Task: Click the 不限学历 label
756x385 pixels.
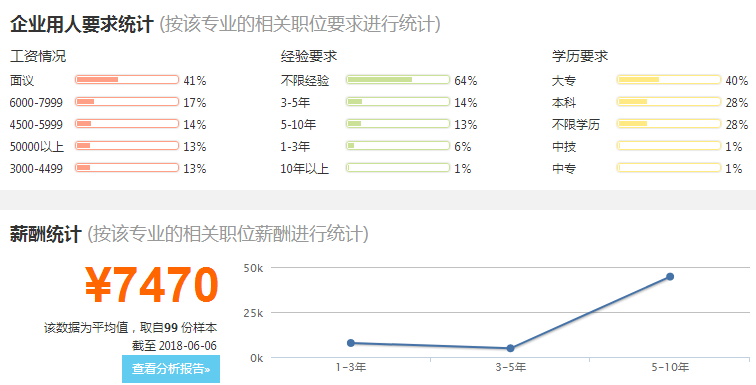Action: (576, 125)
